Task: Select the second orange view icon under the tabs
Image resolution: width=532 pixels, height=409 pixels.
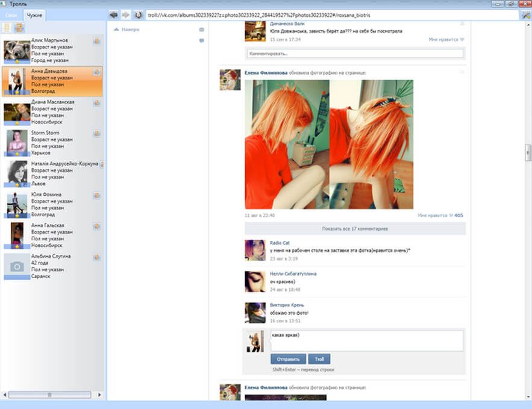Action: 19,28
